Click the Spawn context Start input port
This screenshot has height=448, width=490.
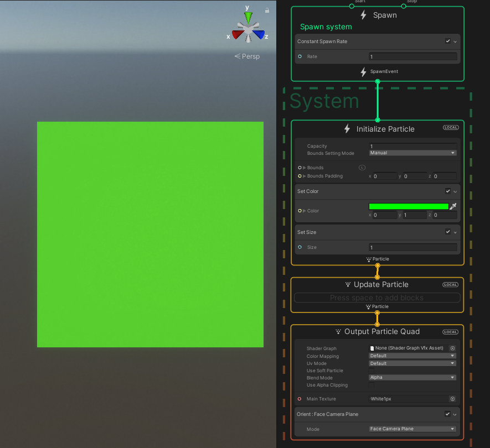tap(352, 6)
